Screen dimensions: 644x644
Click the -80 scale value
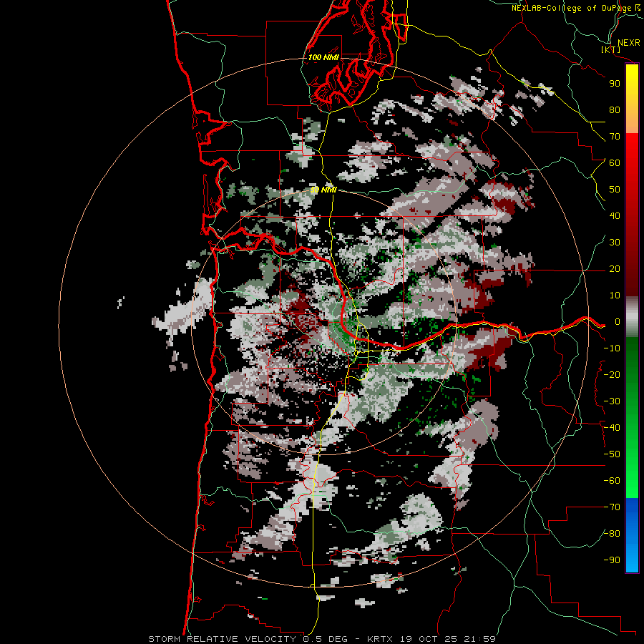[612, 534]
